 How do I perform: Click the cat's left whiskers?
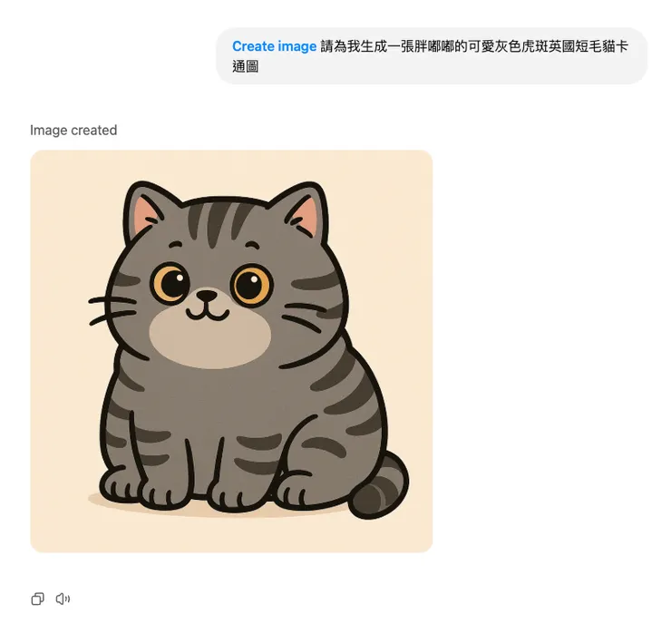[112, 309]
